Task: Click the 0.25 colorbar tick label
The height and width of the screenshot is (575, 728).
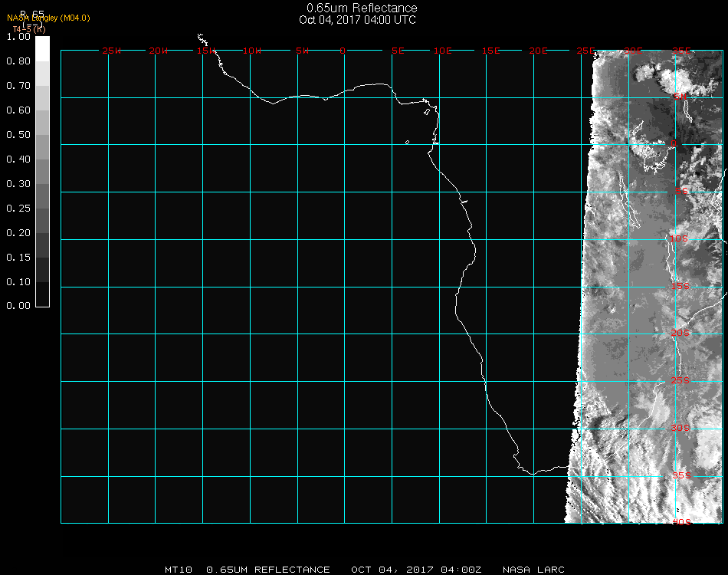Action: 18,209
